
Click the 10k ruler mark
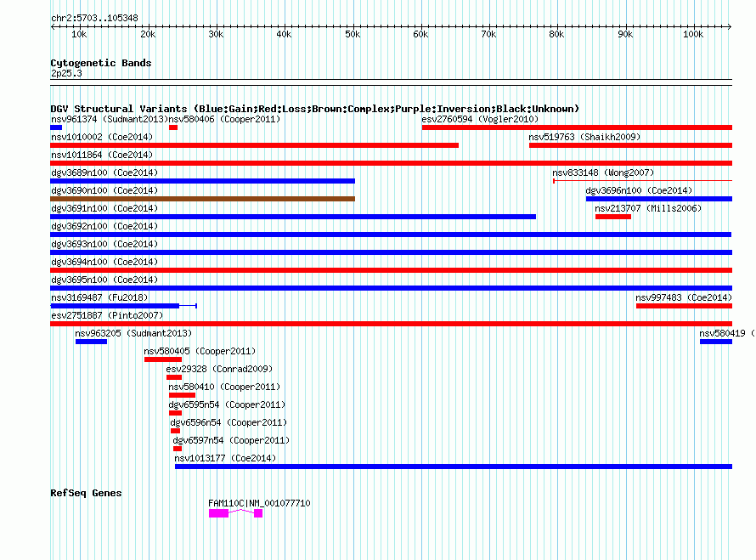pyautogui.click(x=79, y=34)
